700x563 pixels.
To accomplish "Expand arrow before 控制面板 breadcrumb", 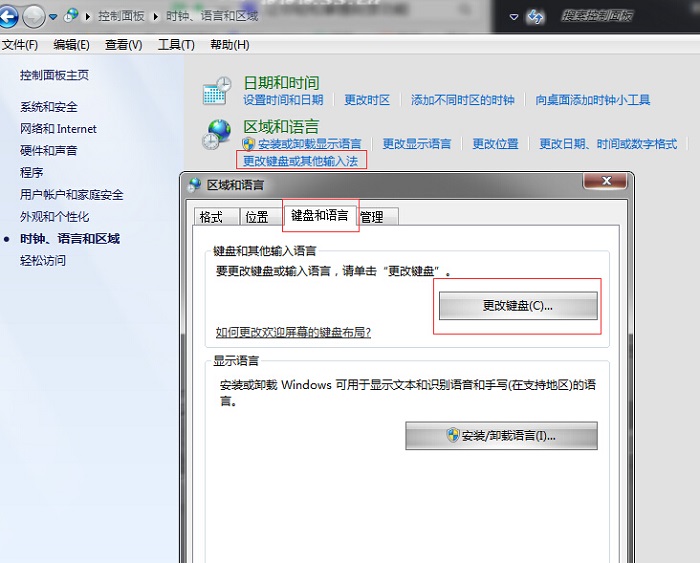I will click(88, 17).
